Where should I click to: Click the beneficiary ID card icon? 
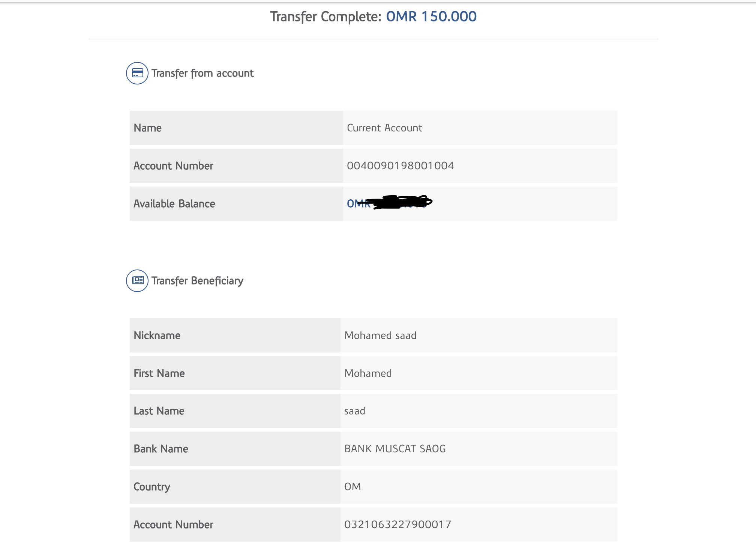137,280
